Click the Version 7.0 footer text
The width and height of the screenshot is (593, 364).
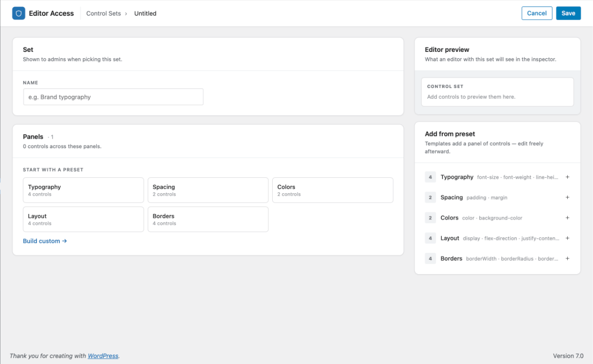coord(568,356)
